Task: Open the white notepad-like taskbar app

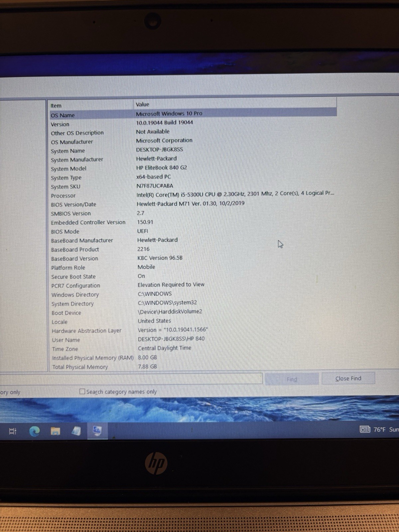Action: pyautogui.click(x=76, y=431)
